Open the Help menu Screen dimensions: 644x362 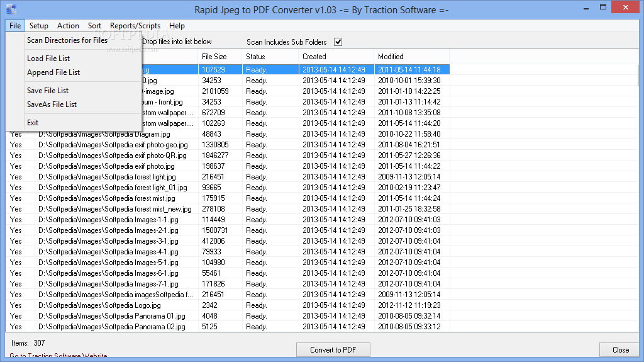point(177,26)
